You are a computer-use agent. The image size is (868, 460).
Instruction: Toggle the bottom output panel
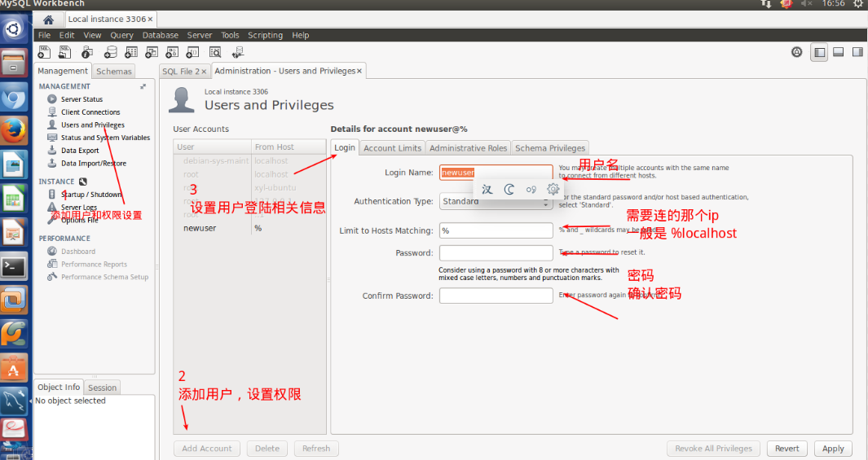(839, 52)
